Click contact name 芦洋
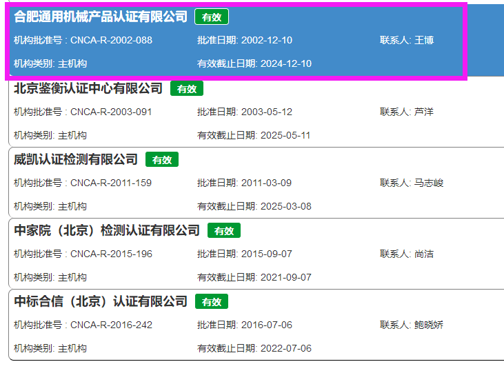This screenshot has width=504, height=373. [x=424, y=112]
